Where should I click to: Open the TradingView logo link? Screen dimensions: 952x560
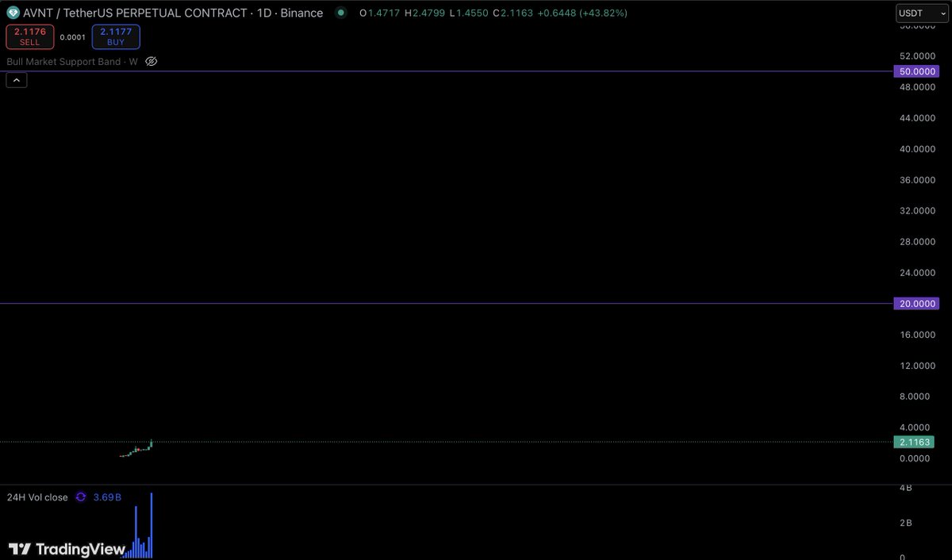[x=67, y=549]
